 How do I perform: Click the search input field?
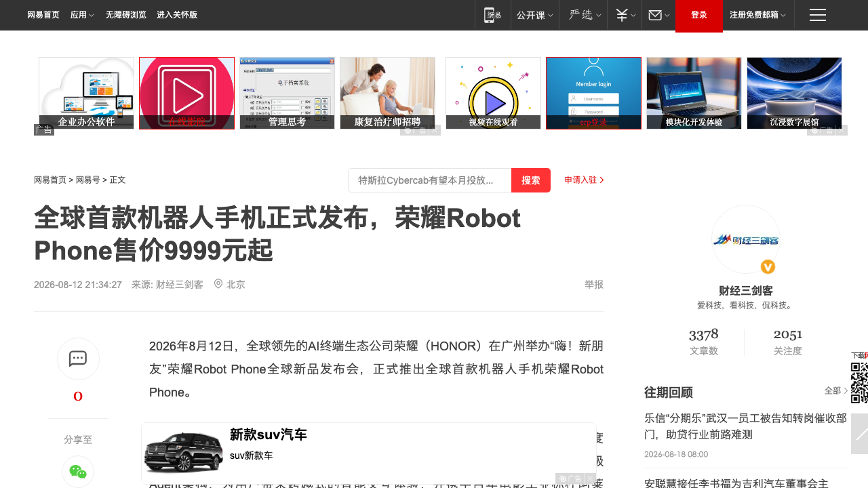pyautogui.click(x=430, y=180)
